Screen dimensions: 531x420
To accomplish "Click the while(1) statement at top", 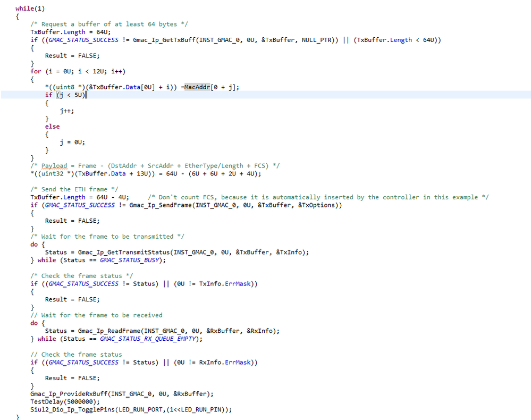I will point(30,8).
